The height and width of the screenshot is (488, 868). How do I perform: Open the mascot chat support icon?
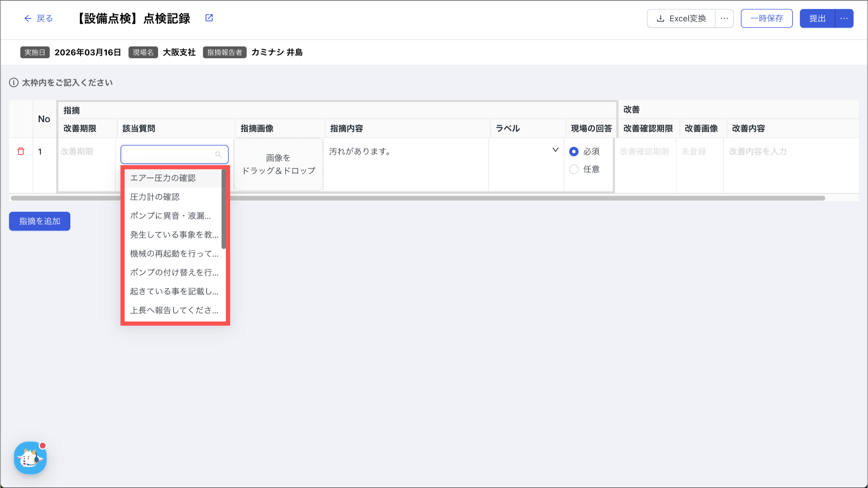(x=30, y=458)
